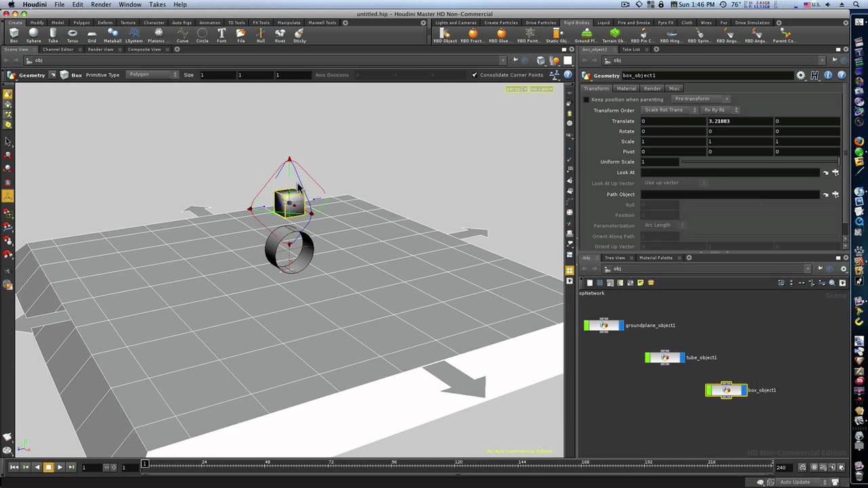Click the Translate Y value field

740,121
